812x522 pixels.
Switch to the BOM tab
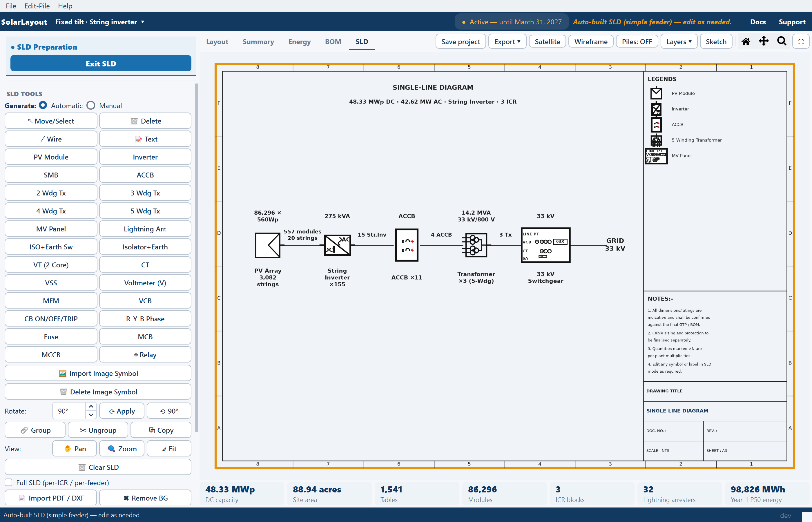(x=333, y=42)
